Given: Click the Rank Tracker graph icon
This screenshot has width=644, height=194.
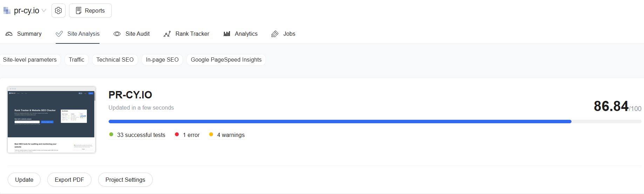Looking at the screenshot, I should (167, 34).
